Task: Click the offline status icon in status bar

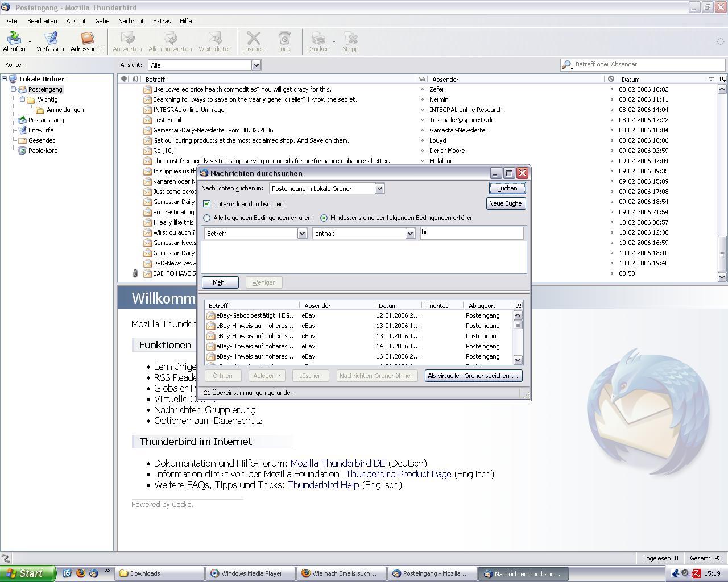Action: [x=6, y=558]
